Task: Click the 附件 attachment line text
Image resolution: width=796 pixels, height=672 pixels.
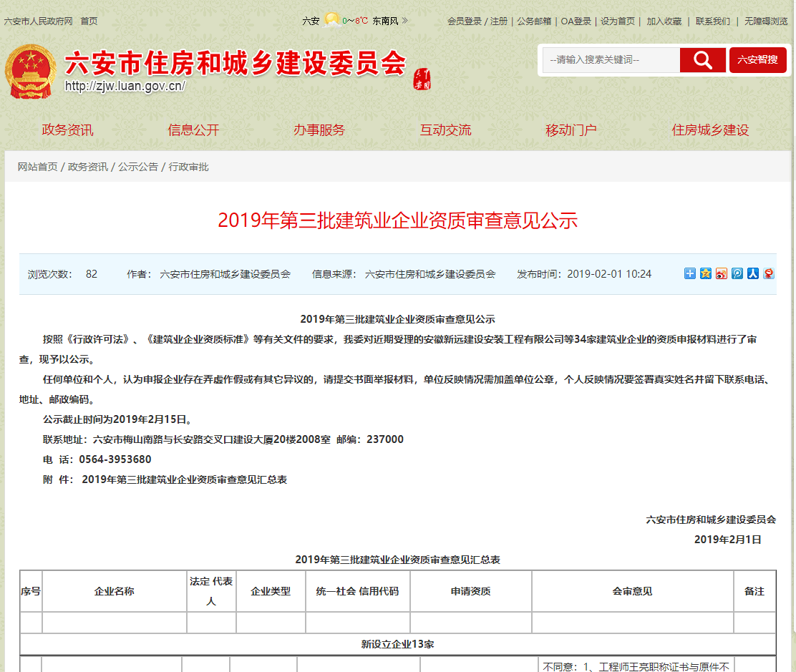Action: tap(165, 479)
